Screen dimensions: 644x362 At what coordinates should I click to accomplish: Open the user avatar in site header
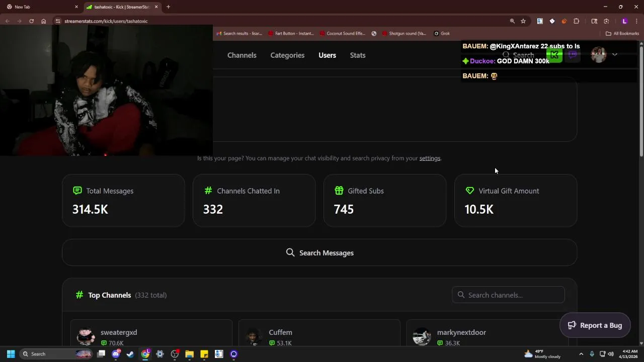(598, 55)
